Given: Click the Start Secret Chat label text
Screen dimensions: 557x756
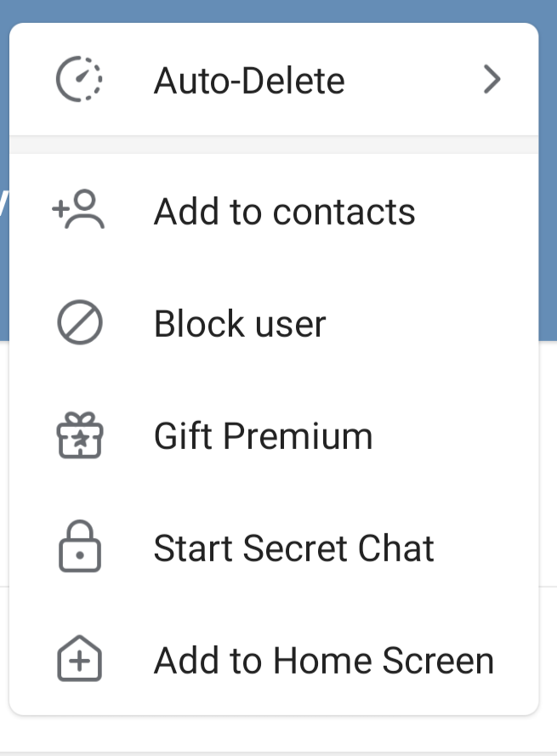Looking at the screenshot, I should (x=293, y=548).
